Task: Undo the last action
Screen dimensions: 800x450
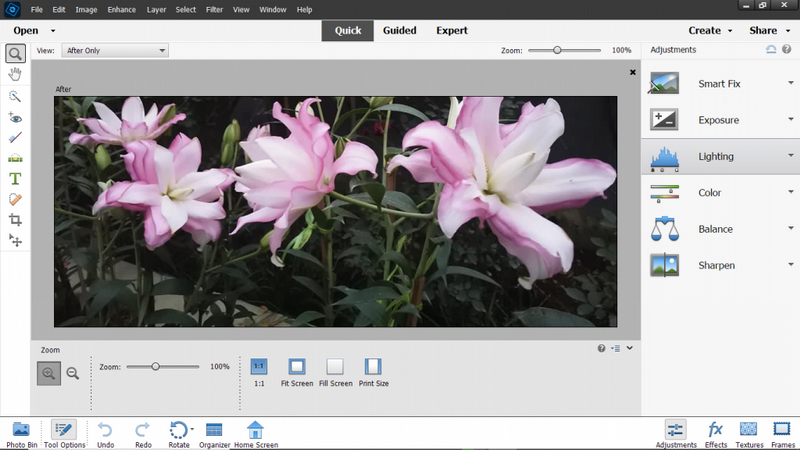Action: click(105, 434)
